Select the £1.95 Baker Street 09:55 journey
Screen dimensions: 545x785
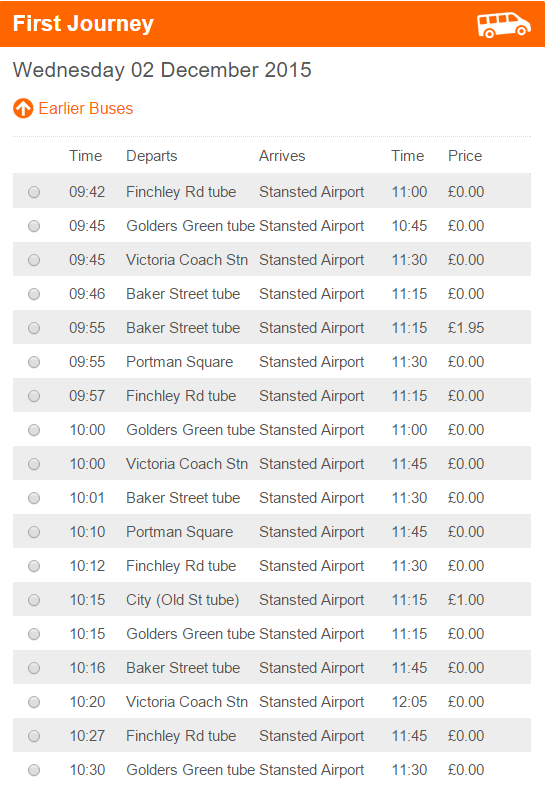[34, 328]
